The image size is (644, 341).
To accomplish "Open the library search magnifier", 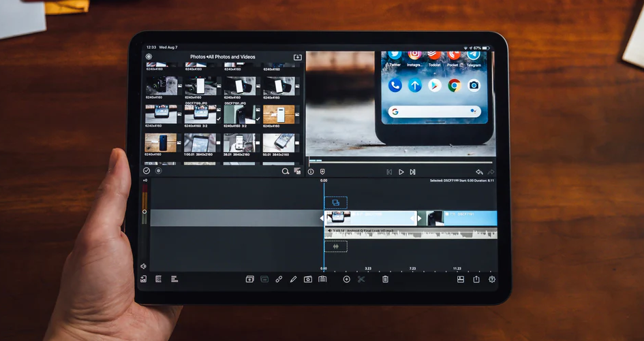I will pos(285,171).
